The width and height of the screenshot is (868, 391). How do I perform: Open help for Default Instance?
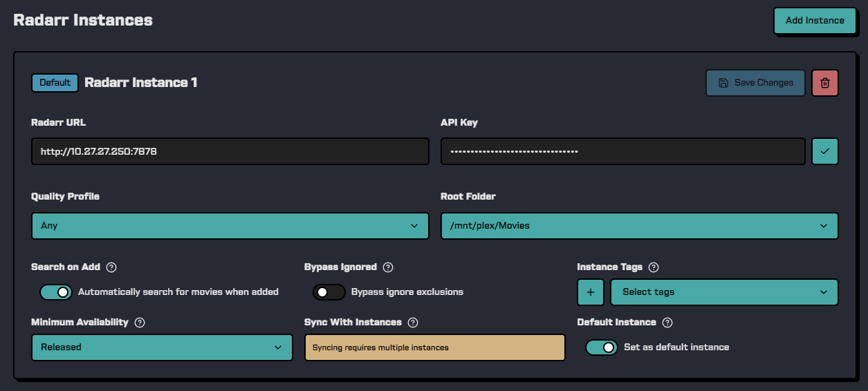point(667,323)
